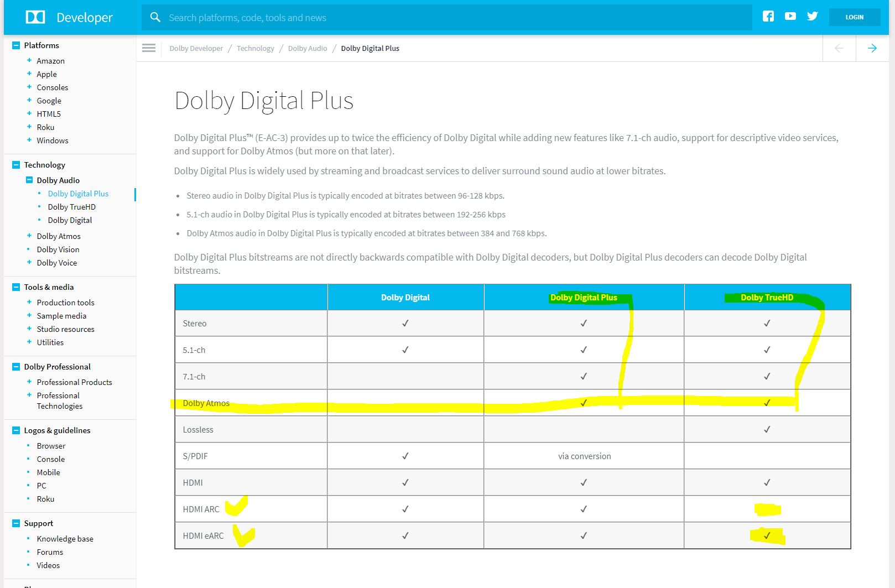This screenshot has width=895, height=588.
Task: Click the Dolby TrueHD column header
Action: (x=767, y=298)
